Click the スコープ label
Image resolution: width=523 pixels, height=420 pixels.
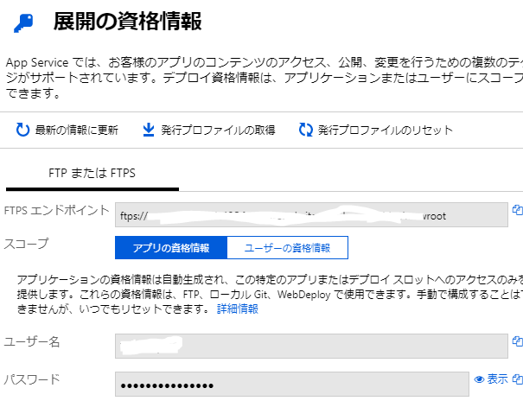(26, 244)
